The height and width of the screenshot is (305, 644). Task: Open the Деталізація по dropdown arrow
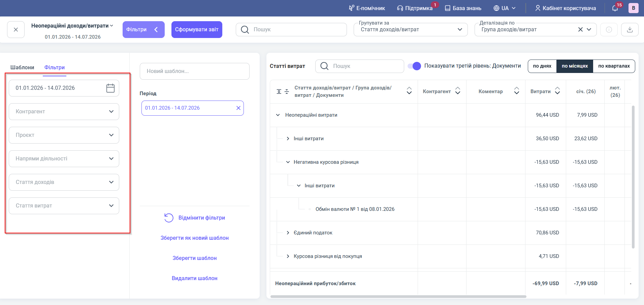point(589,30)
